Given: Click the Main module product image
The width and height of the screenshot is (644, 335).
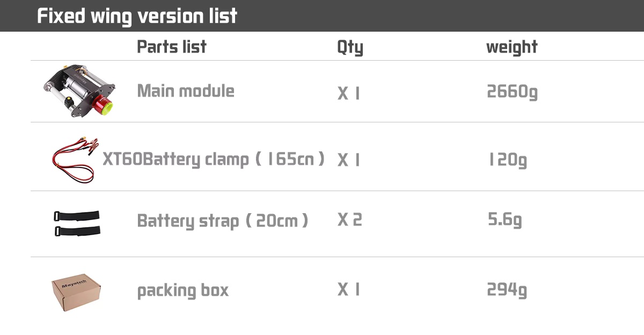Looking at the screenshot, I should click(79, 91).
